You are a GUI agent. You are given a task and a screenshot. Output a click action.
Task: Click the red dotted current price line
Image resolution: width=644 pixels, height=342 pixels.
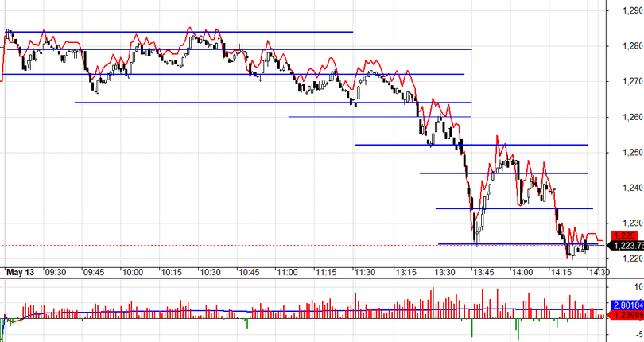(239, 245)
